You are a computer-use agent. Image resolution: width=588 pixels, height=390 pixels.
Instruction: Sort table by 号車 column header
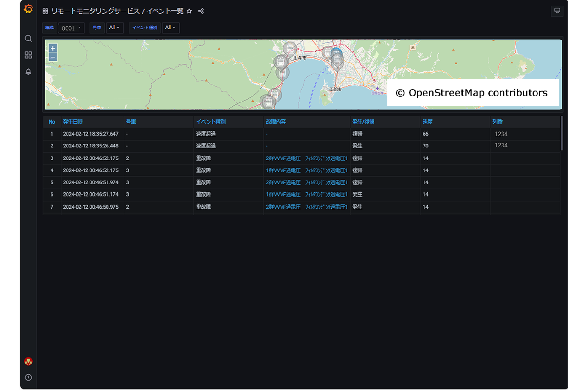coord(131,122)
